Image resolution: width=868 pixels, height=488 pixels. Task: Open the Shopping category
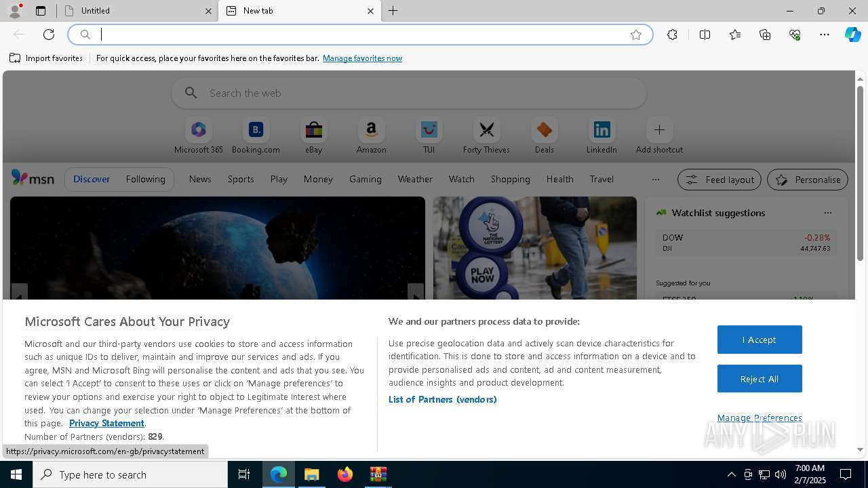click(x=511, y=179)
